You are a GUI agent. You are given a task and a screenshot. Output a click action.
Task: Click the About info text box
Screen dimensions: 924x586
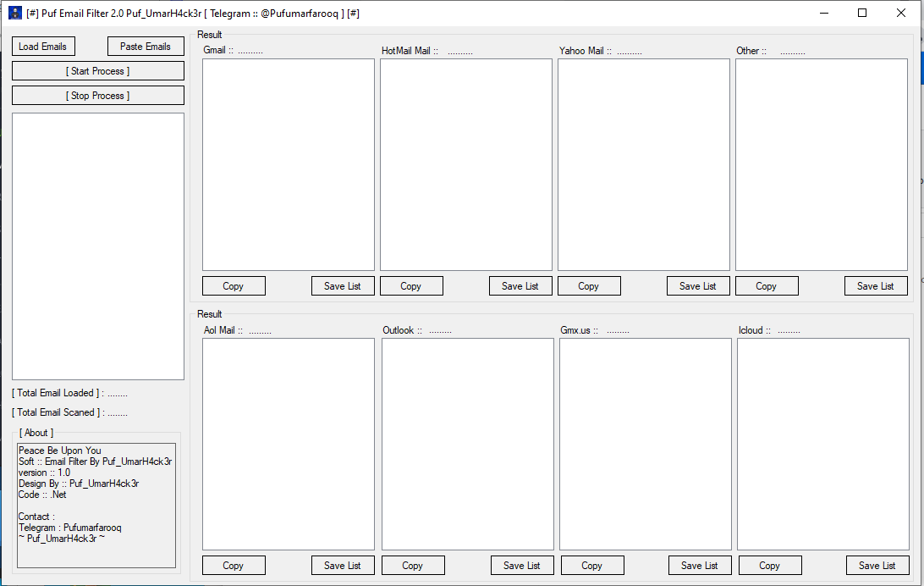tap(96, 505)
